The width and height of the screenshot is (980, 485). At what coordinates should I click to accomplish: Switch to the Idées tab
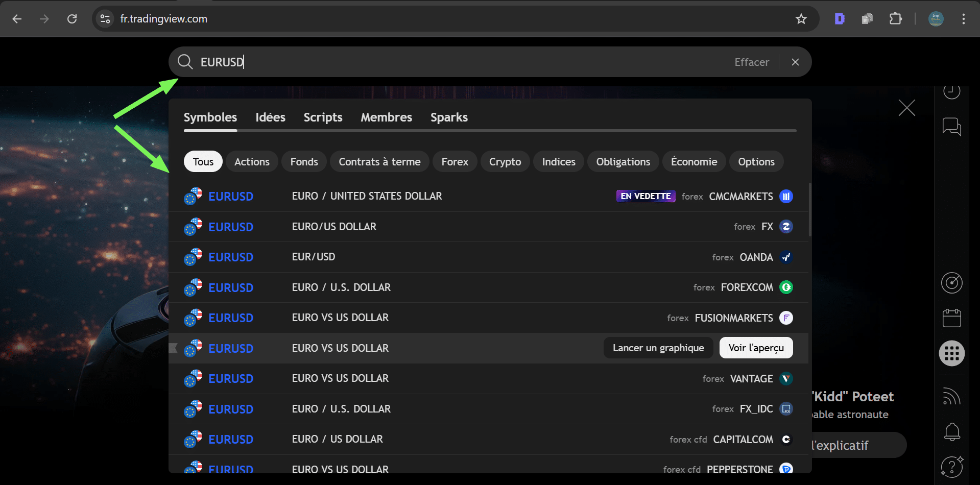click(270, 117)
